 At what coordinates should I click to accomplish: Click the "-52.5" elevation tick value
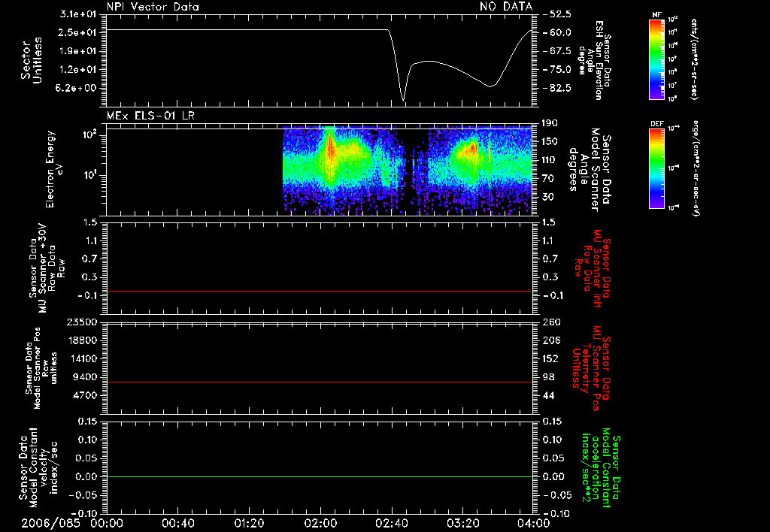(x=557, y=14)
